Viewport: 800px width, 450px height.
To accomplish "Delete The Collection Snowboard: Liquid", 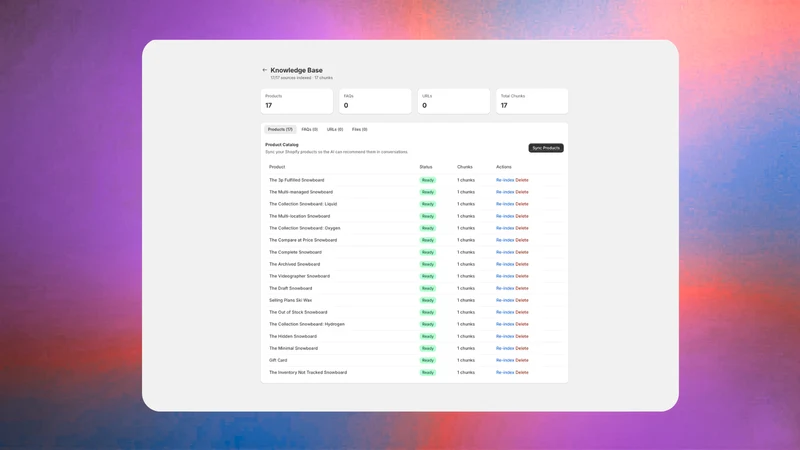I will [522, 204].
